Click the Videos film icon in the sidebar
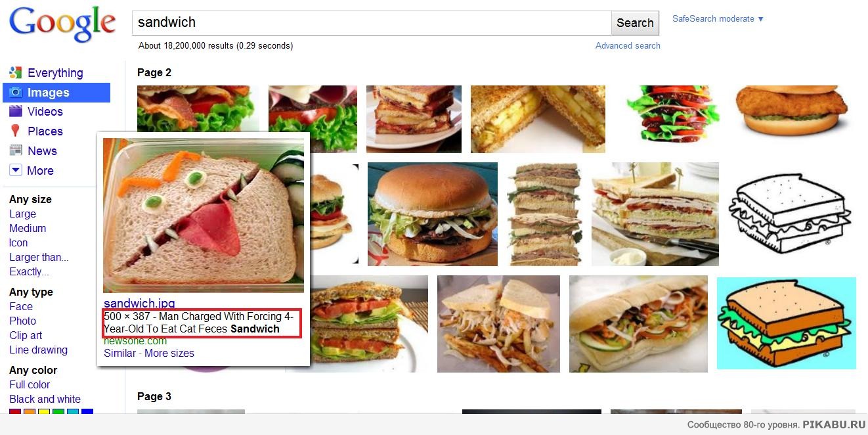The image size is (868, 435). (16, 112)
